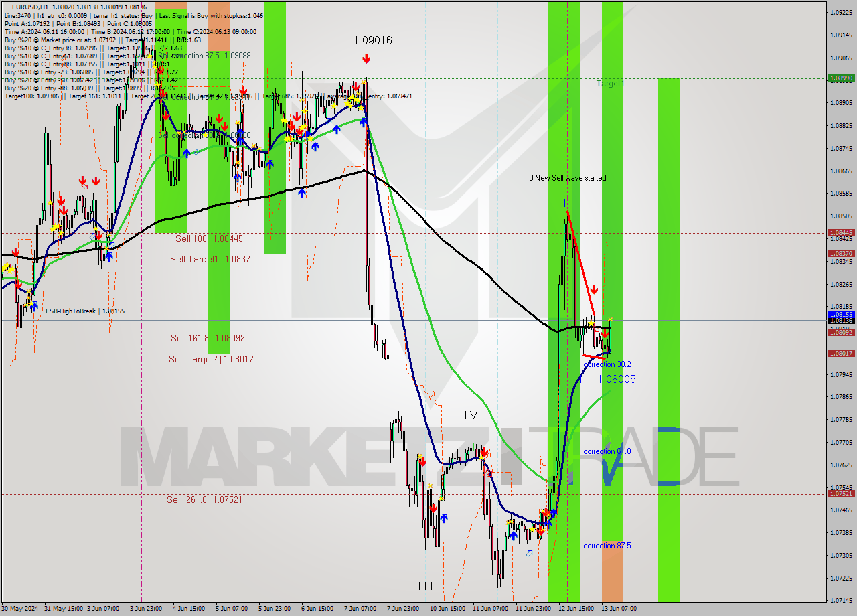The image size is (857, 616).
Task: Click the '7 Jun 23:00' time label
Action: 403,609
